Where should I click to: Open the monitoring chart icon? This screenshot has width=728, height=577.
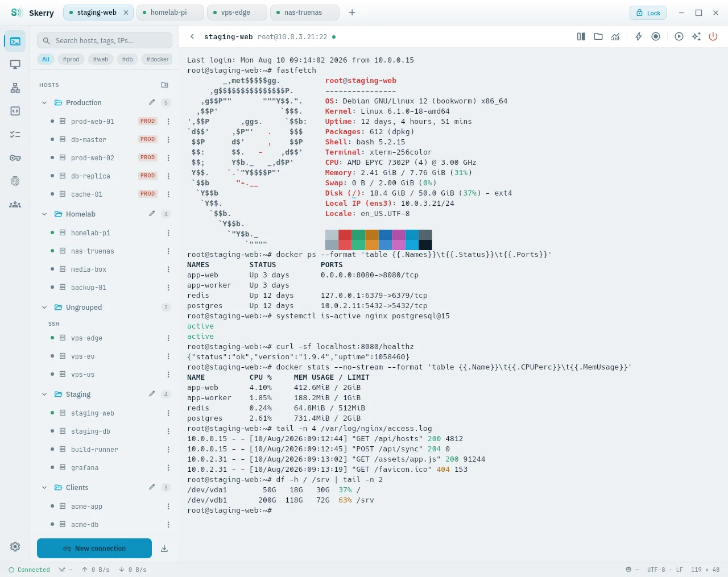[x=615, y=36]
